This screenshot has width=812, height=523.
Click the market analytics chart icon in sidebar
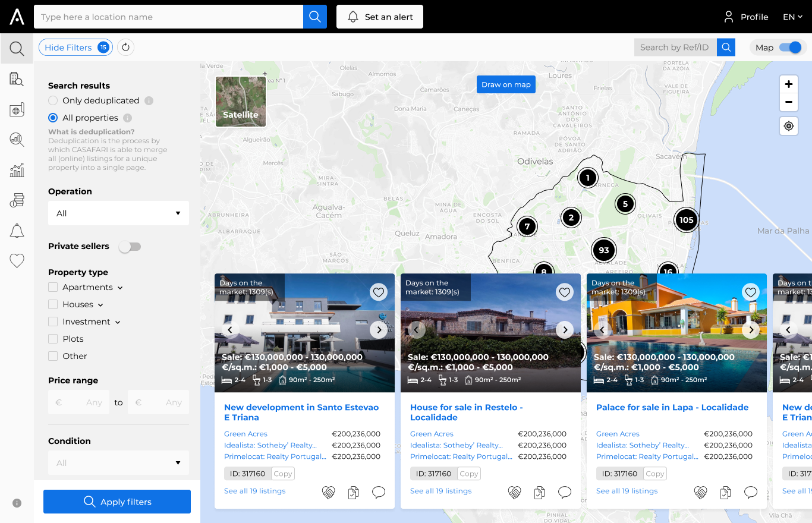(17, 171)
